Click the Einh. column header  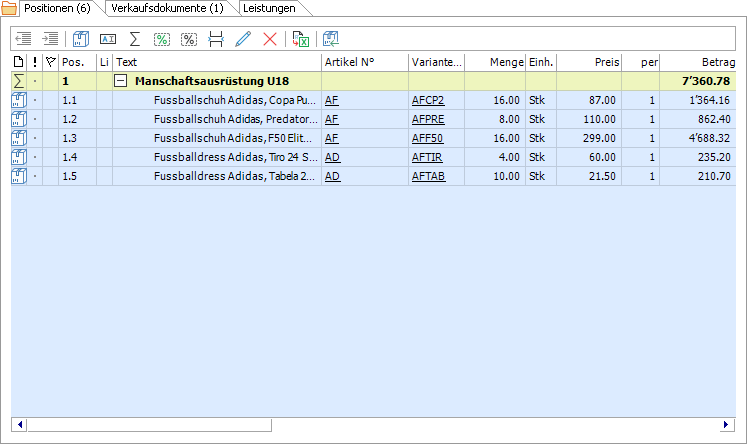pos(541,62)
